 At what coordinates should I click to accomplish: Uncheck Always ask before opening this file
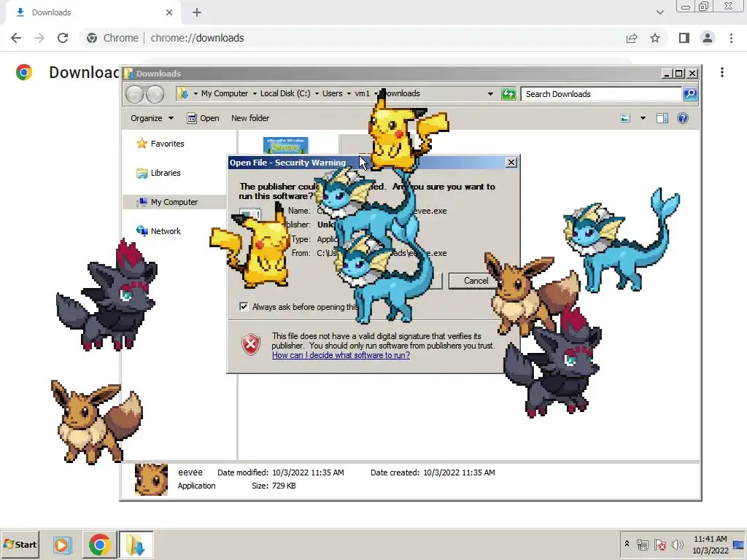click(244, 307)
